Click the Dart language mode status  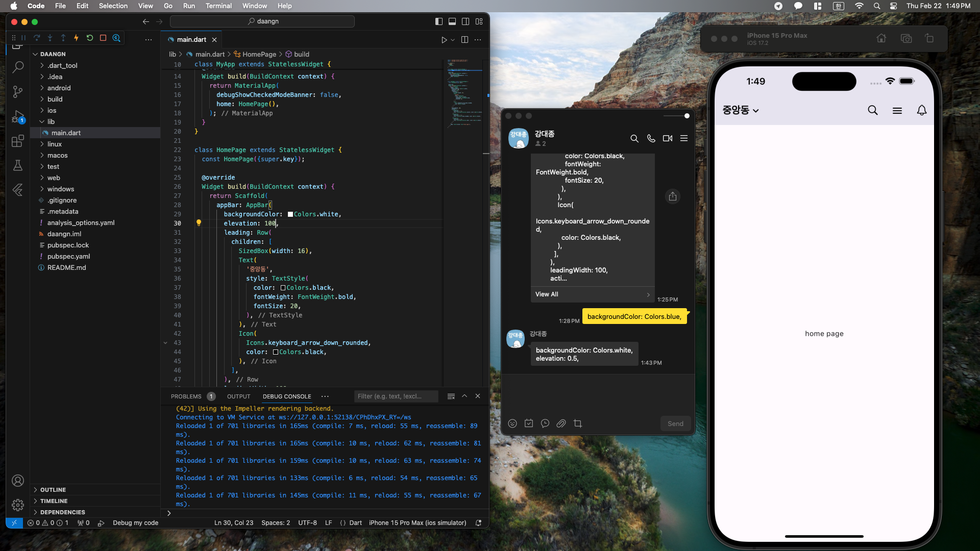coord(355,523)
